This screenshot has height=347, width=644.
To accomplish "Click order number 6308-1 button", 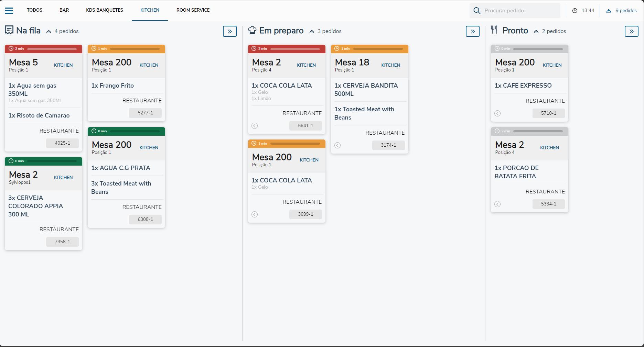I will (x=145, y=220).
